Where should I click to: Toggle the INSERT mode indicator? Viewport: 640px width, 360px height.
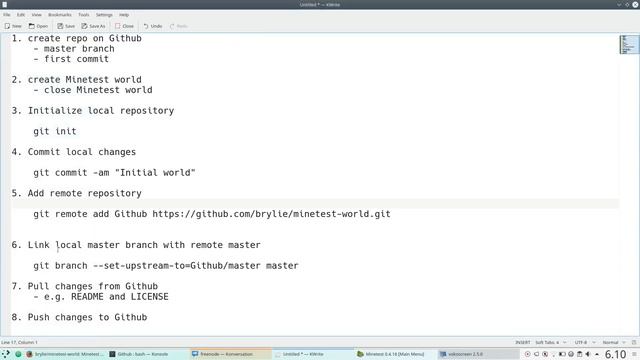(x=522, y=342)
